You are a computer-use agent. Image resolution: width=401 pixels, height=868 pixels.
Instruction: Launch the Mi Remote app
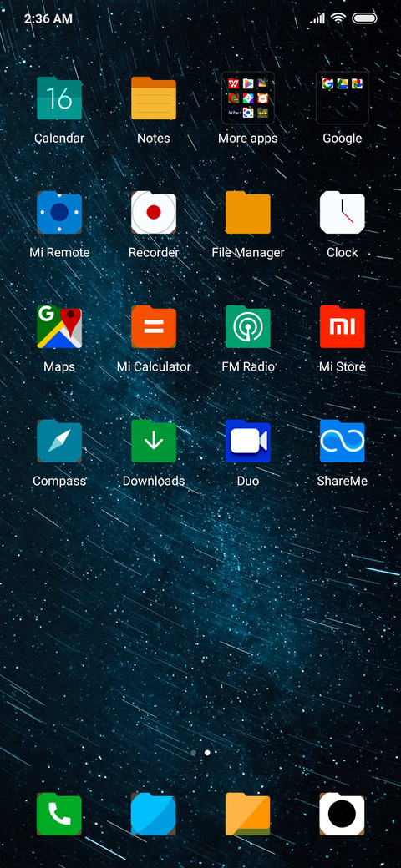point(59,213)
